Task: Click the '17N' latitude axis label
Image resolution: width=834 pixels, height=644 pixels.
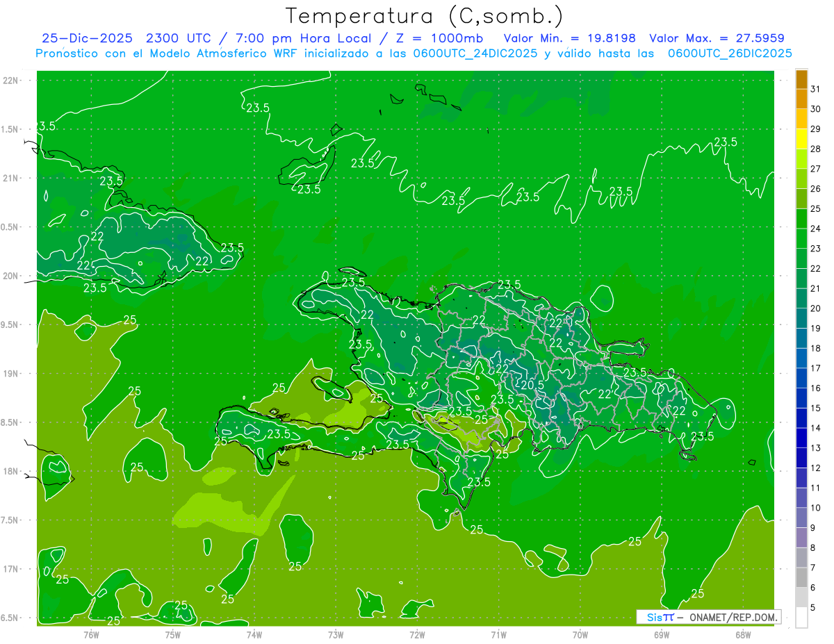Action: [12, 569]
